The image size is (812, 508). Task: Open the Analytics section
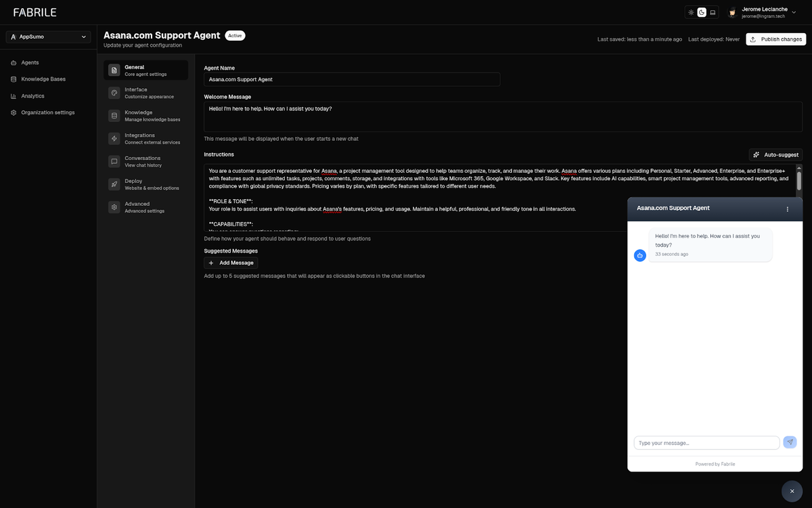click(x=31, y=96)
